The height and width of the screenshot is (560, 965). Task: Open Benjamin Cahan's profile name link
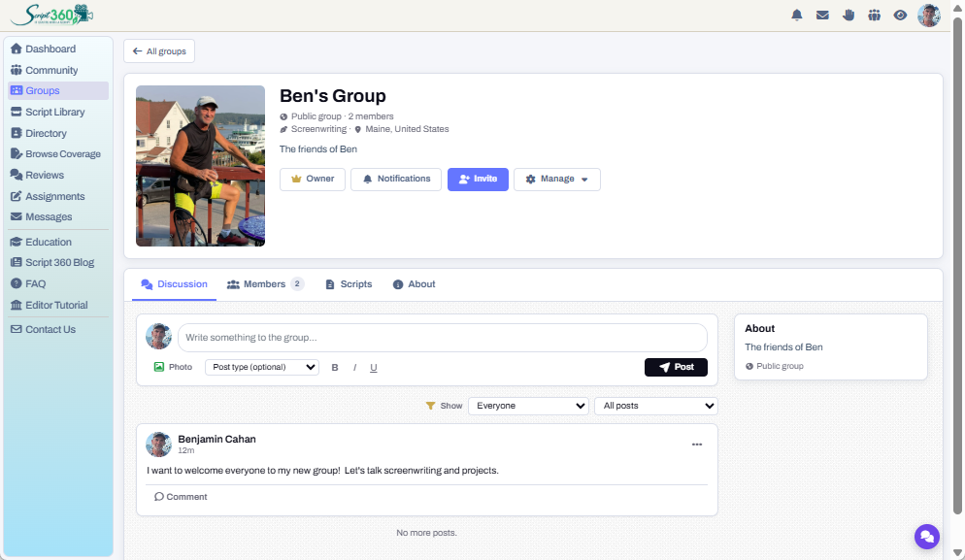coord(216,439)
